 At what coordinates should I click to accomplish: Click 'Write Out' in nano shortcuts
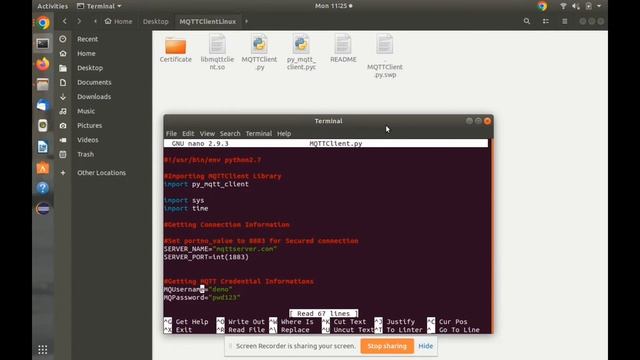(x=241, y=322)
